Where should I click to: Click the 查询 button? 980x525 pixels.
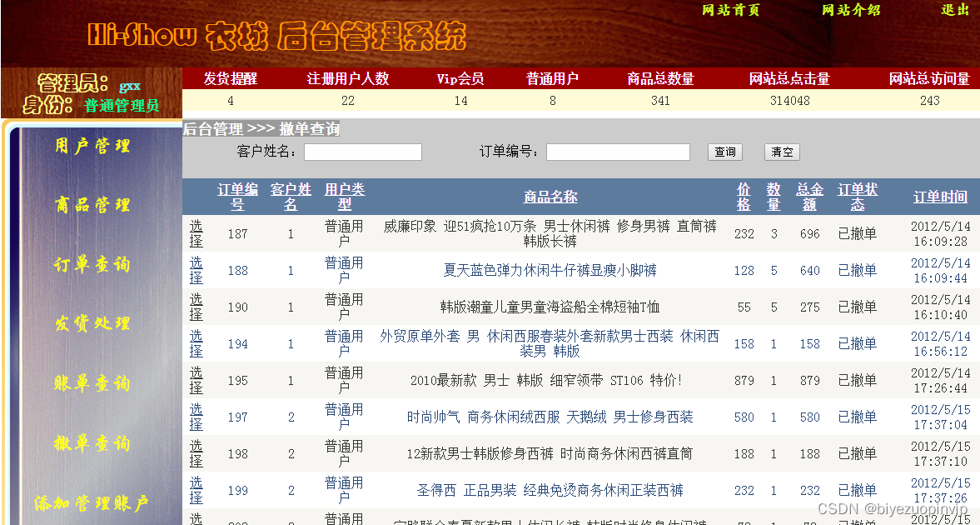(x=725, y=152)
